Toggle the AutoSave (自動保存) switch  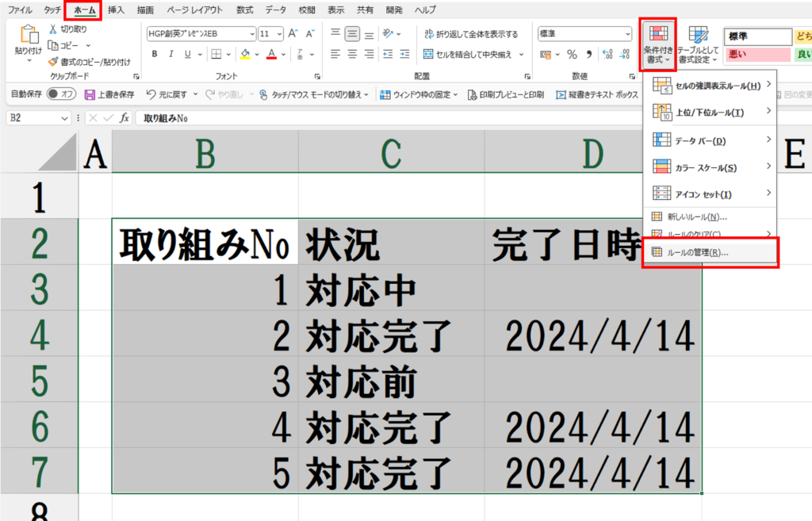pyautogui.click(x=60, y=94)
